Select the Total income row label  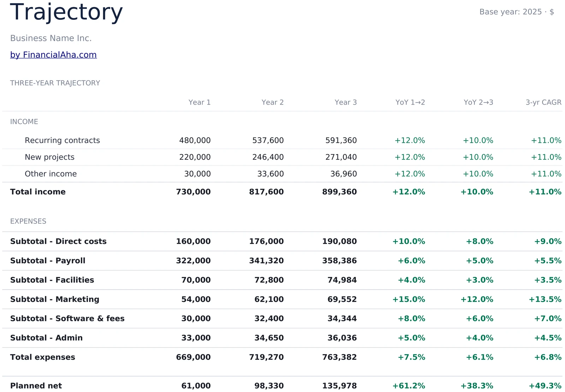(x=38, y=192)
